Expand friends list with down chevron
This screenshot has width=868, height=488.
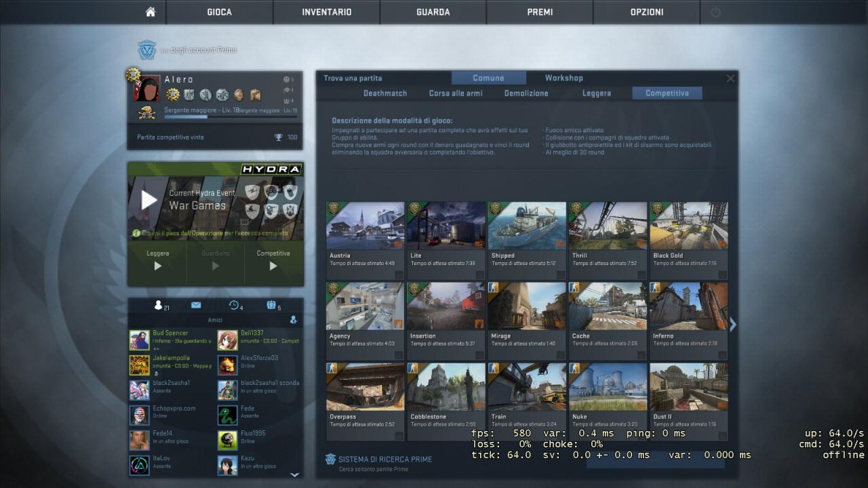pyautogui.click(x=294, y=475)
